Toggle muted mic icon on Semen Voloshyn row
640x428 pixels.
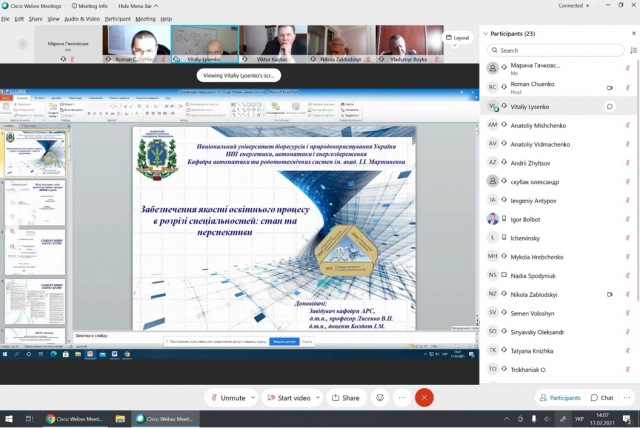(628, 313)
